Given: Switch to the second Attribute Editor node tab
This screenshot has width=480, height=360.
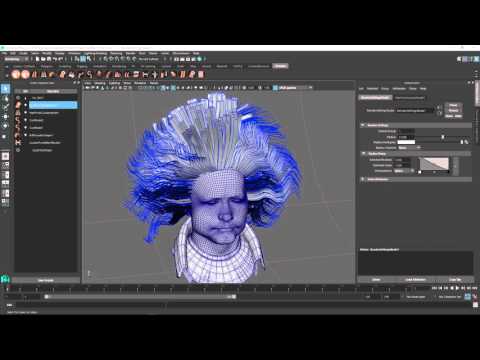Looking at the screenshot, I should (x=410, y=98).
